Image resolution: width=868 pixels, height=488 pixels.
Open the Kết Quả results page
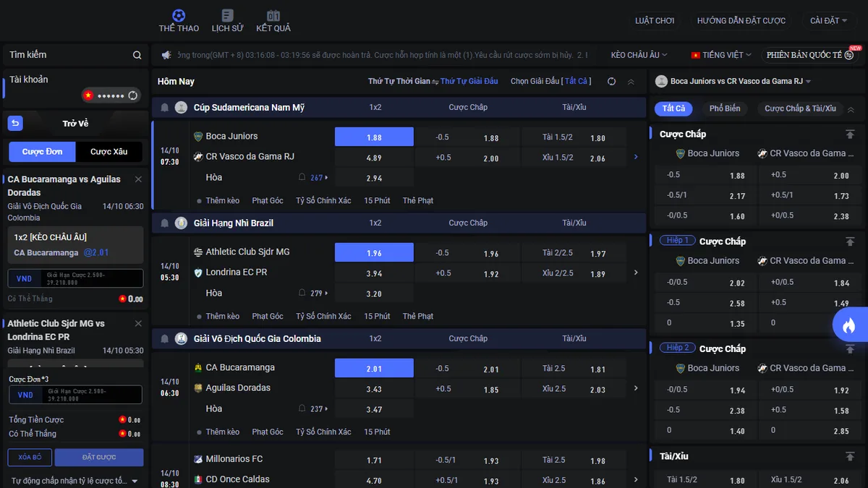[x=273, y=20]
